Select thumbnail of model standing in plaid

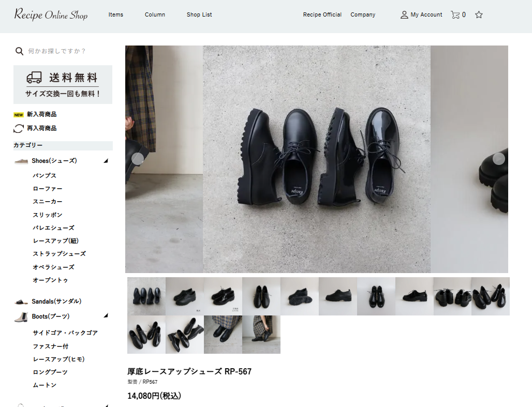pyautogui.click(x=261, y=335)
